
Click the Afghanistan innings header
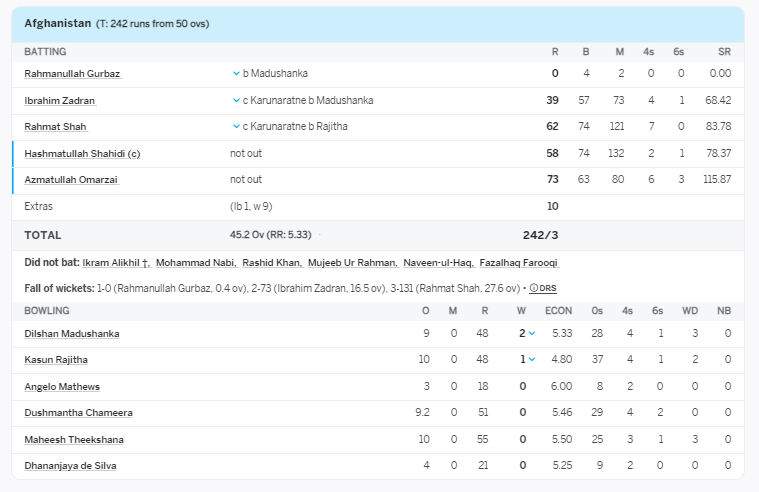tap(58, 23)
